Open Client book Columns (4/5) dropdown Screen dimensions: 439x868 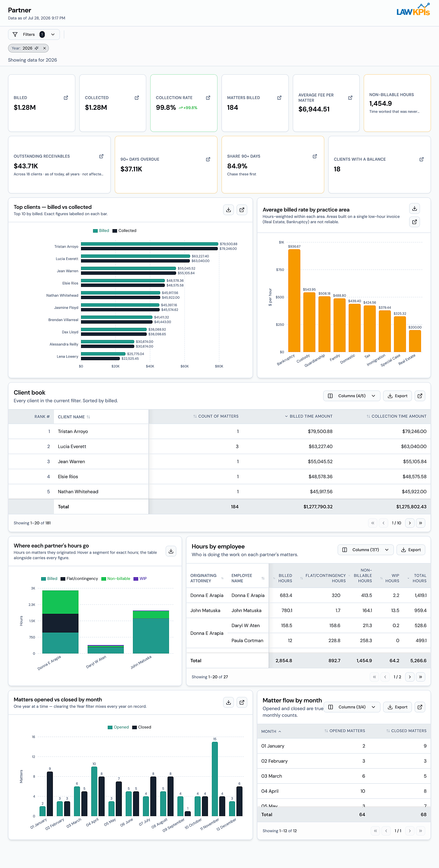click(352, 396)
